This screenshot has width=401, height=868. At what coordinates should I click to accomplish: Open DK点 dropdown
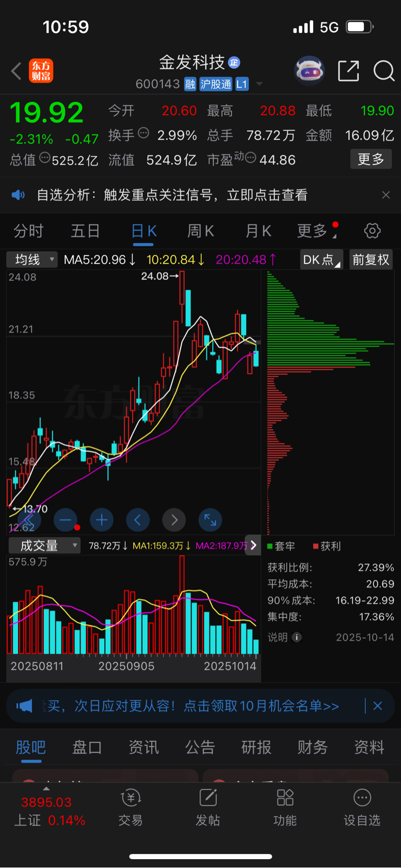tap(321, 260)
